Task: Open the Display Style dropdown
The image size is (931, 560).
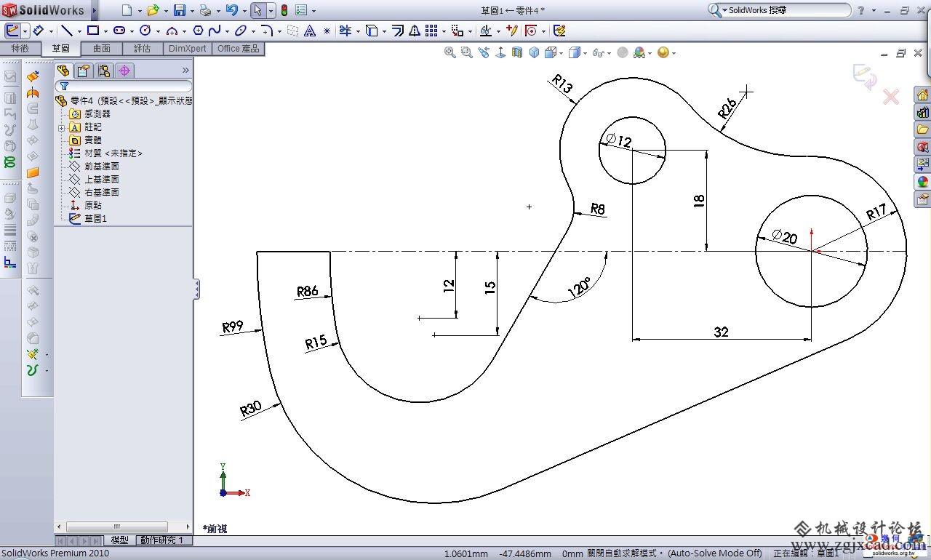Action: tap(585, 53)
